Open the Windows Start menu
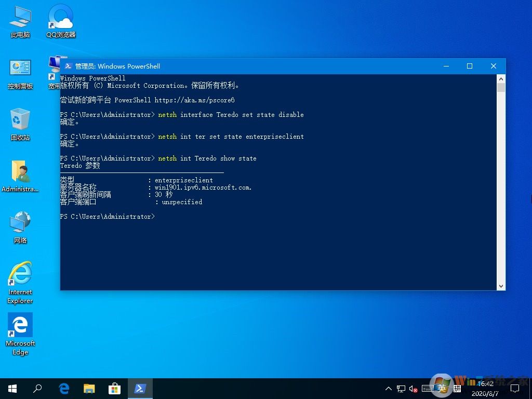 point(12,389)
